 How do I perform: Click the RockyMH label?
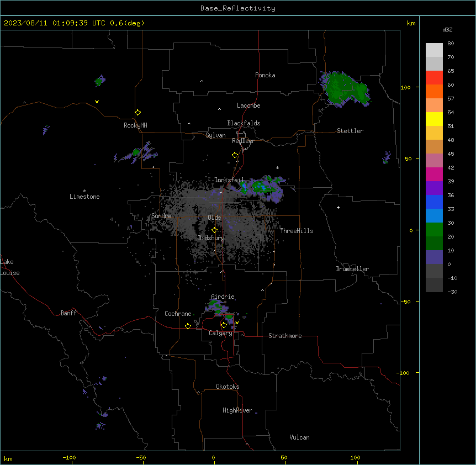(135, 125)
